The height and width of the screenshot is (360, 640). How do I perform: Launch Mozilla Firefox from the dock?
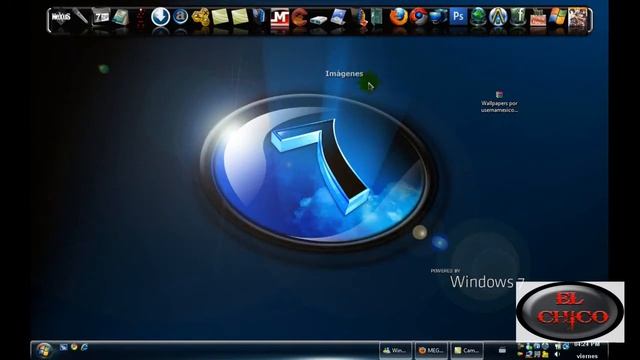tap(398, 17)
